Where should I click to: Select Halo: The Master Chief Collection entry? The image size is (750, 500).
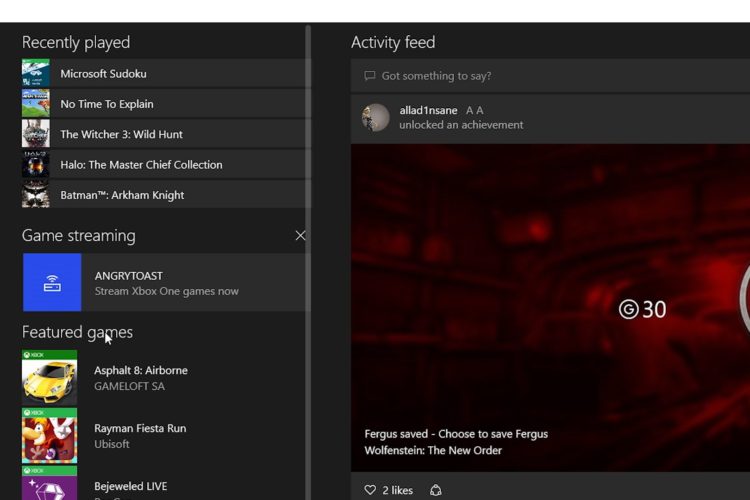point(166,164)
